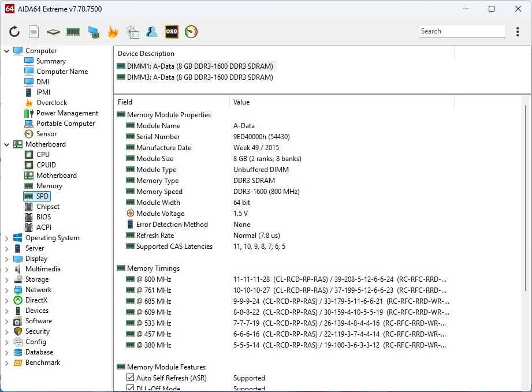Click the Memory Timings group header
532x392 pixels.
tap(153, 268)
